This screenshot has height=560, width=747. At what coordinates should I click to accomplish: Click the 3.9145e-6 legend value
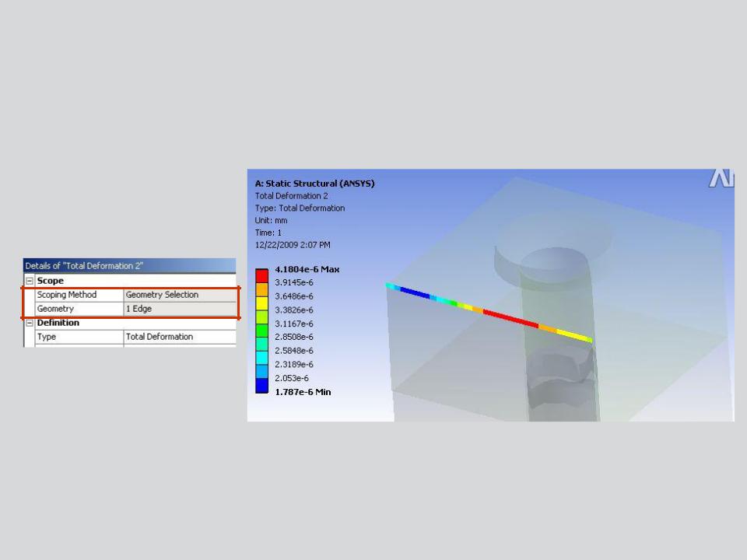pyautogui.click(x=294, y=282)
